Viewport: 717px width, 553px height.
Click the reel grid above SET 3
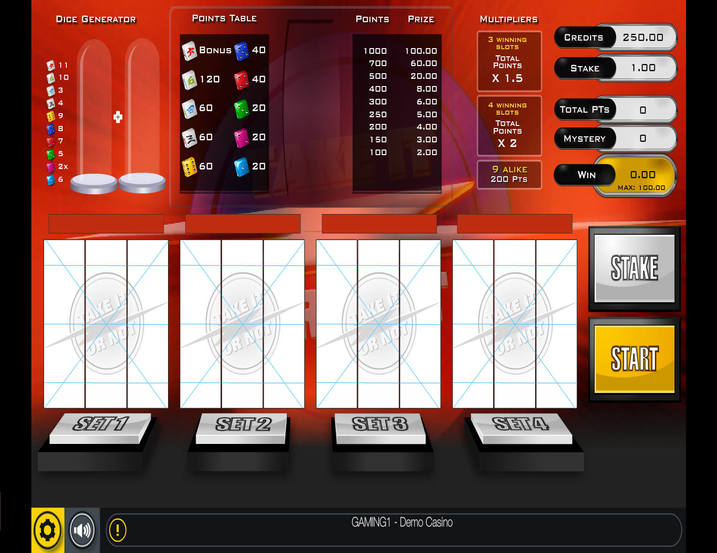point(379,324)
